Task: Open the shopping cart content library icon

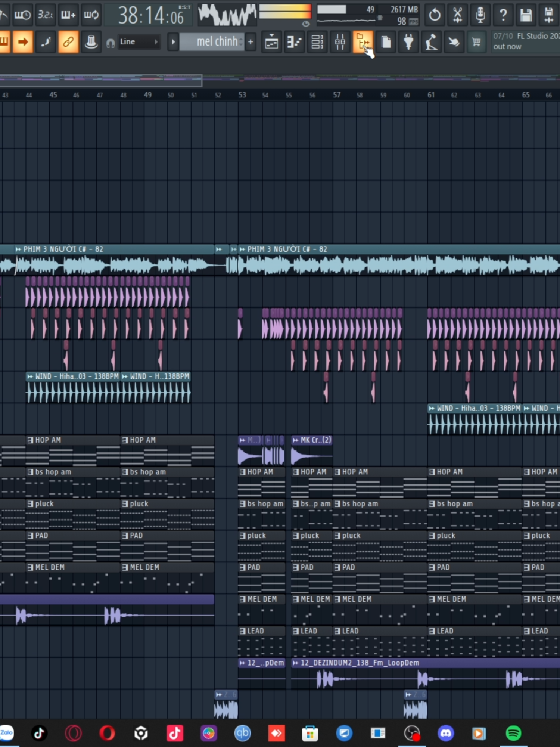Action: (477, 42)
